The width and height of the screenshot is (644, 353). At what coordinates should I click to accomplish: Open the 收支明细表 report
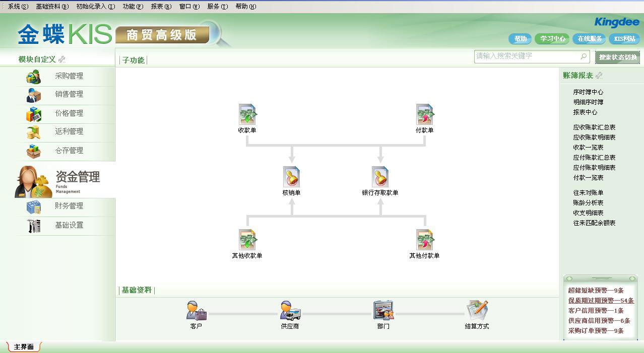click(588, 213)
